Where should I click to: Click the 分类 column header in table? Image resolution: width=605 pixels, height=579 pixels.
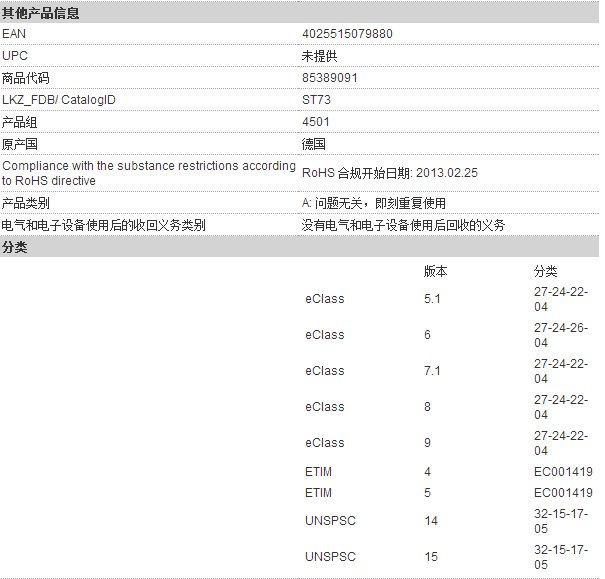(x=546, y=271)
